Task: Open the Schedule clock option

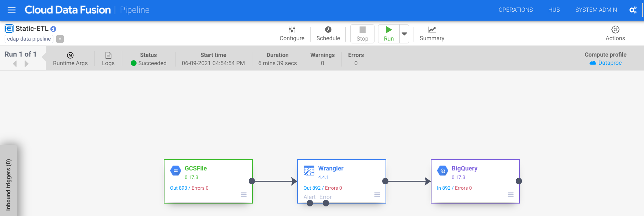Action: click(x=328, y=34)
